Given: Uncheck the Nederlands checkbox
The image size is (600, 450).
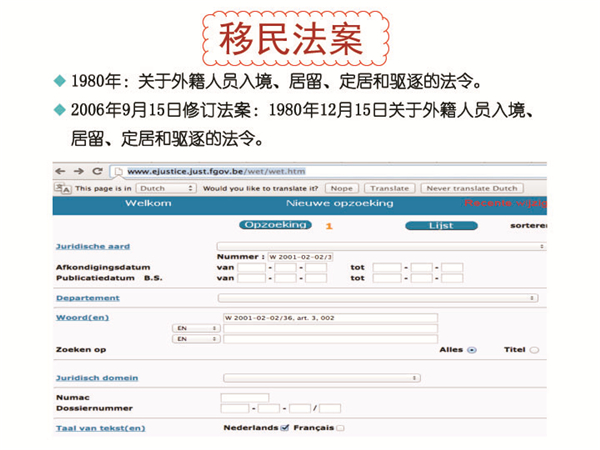Looking at the screenshot, I should pyautogui.click(x=285, y=428).
